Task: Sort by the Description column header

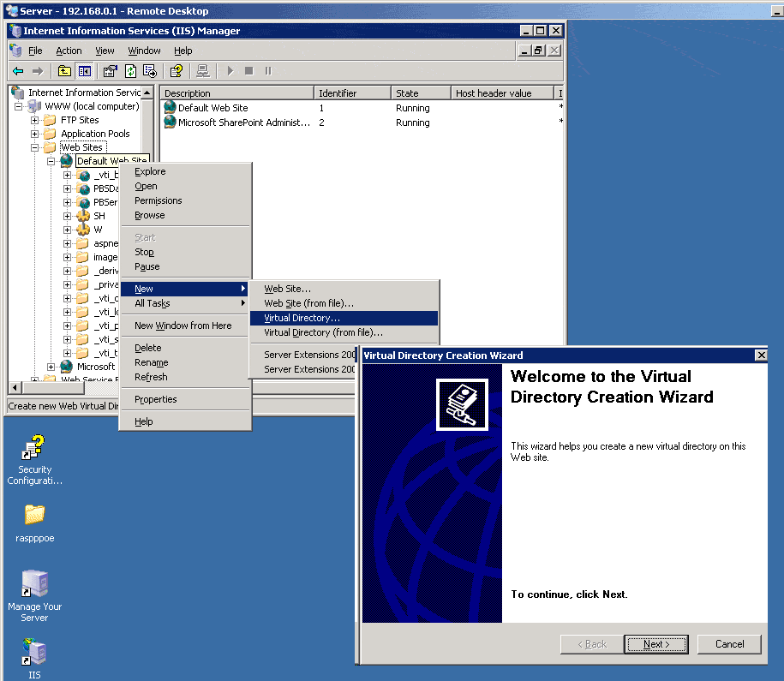Action: pyautogui.click(x=236, y=93)
